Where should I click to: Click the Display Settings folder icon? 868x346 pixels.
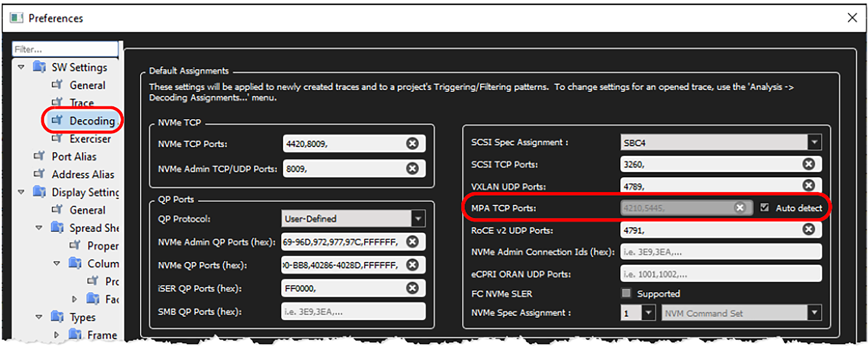(39, 192)
